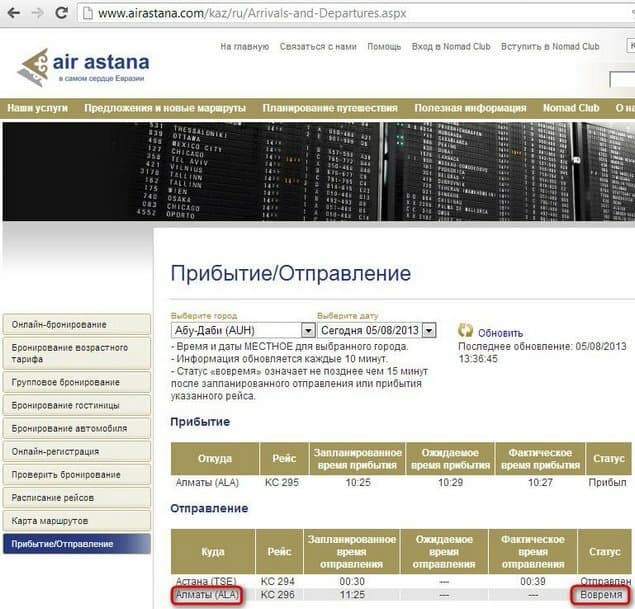Open the Вход в Nomad Club link
The height and width of the screenshot is (609, 635).
pyautogui.click(x=451, y=47)
